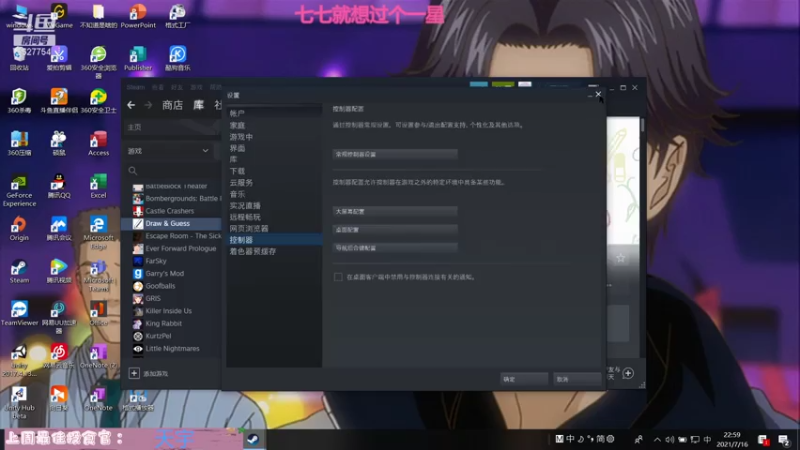Viewport: 800px width, 450px height.
Task: Open Microsoft Edge desktop shortcut
Action: [98, 233]
